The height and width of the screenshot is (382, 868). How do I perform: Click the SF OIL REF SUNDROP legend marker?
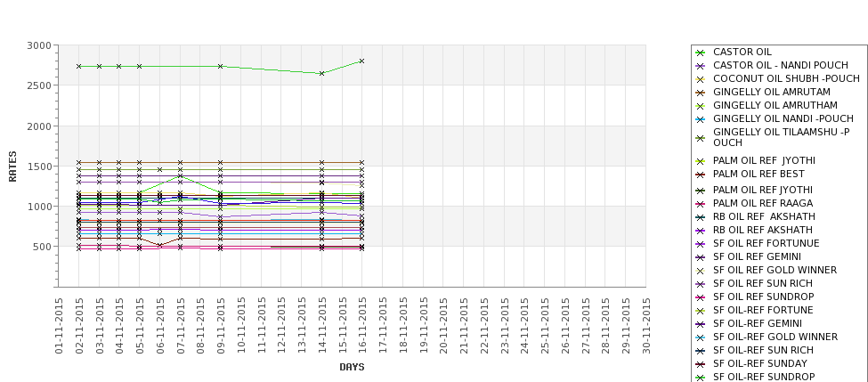tap(701, 297)
